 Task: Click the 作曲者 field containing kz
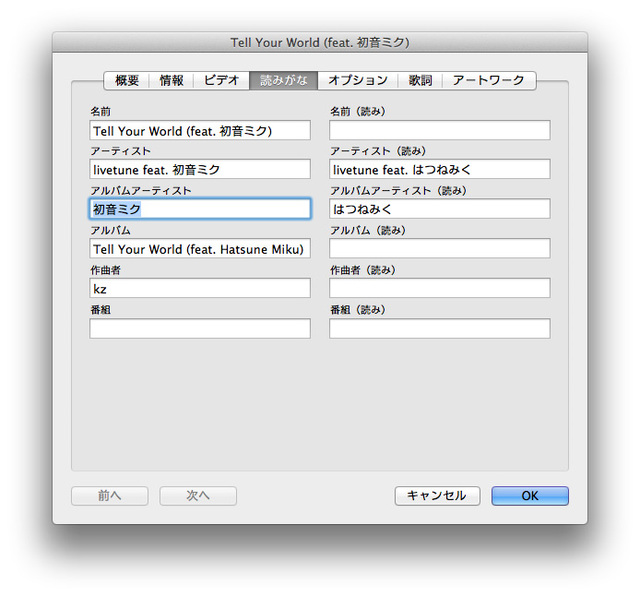point(200,288)
